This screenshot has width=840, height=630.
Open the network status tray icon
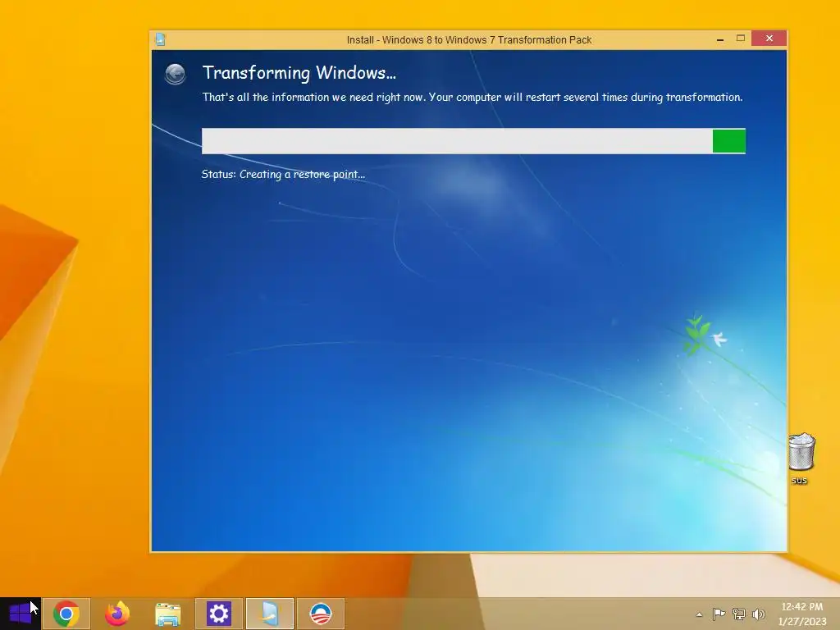pos(739,614)
